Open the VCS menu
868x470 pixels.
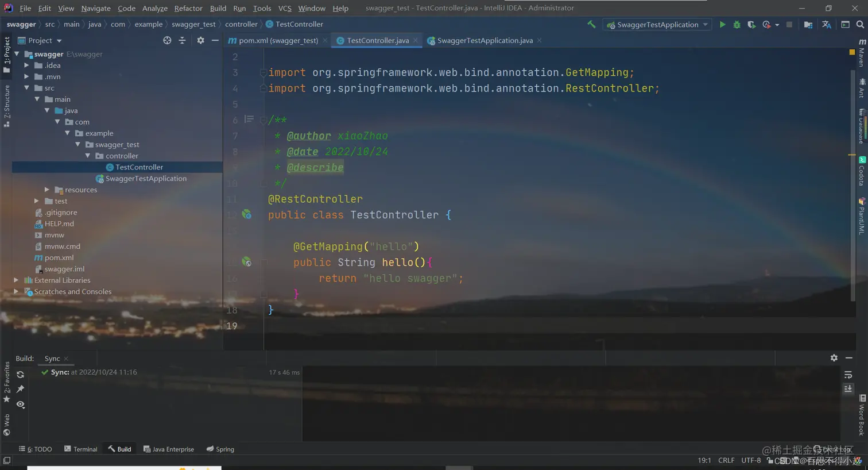pos(285,8)
